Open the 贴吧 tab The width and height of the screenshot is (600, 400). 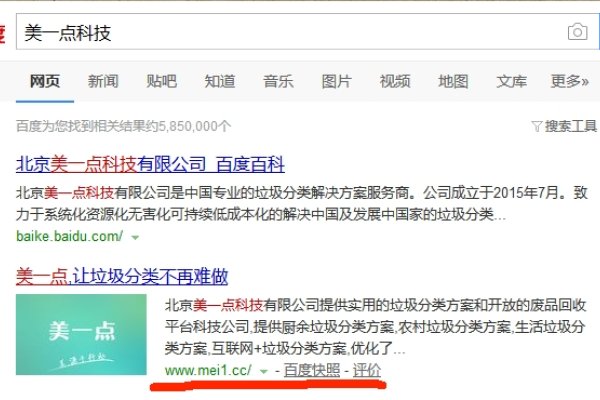tap(161, 81)
